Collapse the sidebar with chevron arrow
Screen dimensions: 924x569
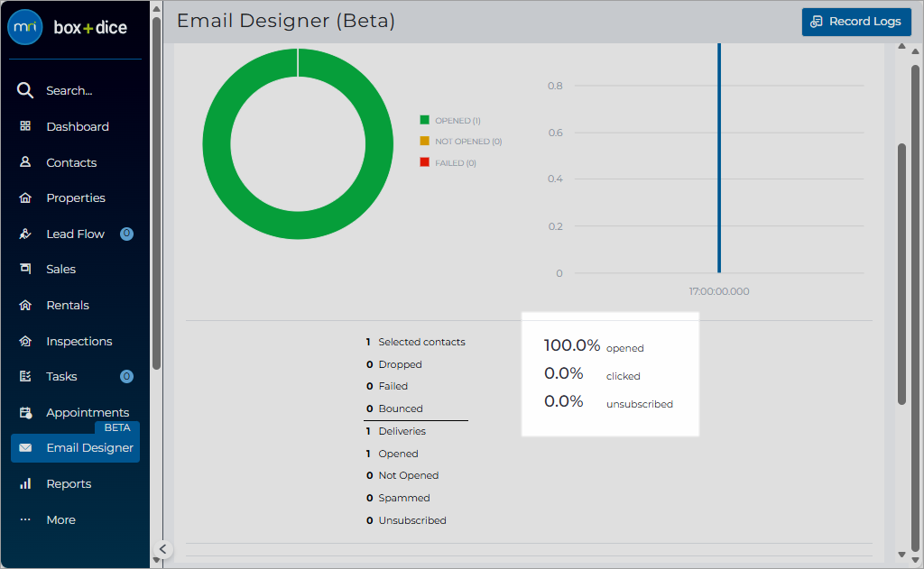point(163,549)
